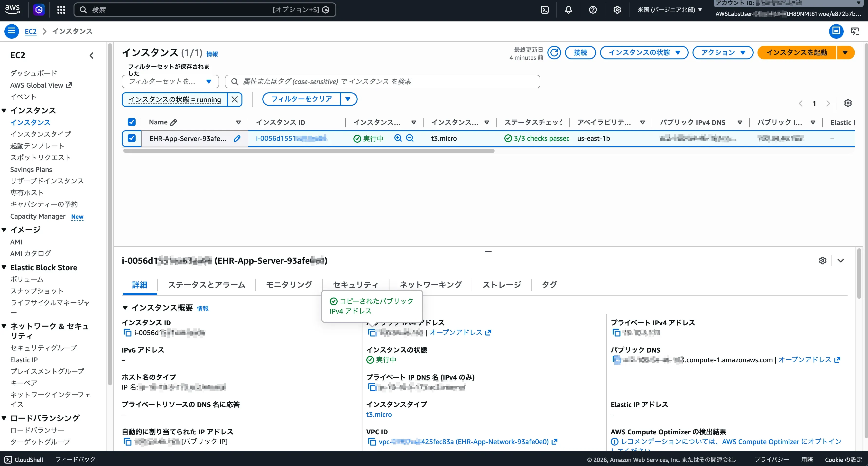This screenshot has height=466, width=868.
Task: Switch to ストレージ tab
Action: point(502,285)
